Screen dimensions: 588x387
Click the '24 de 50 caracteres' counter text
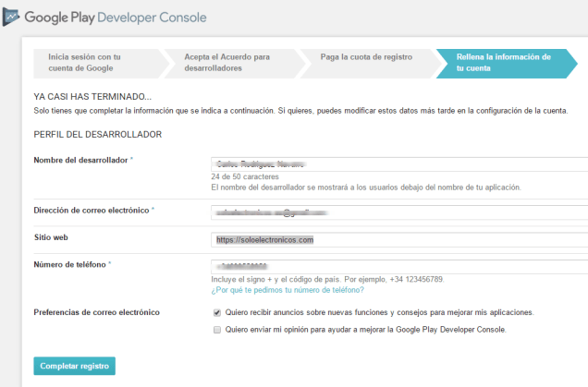pos(245,176)
